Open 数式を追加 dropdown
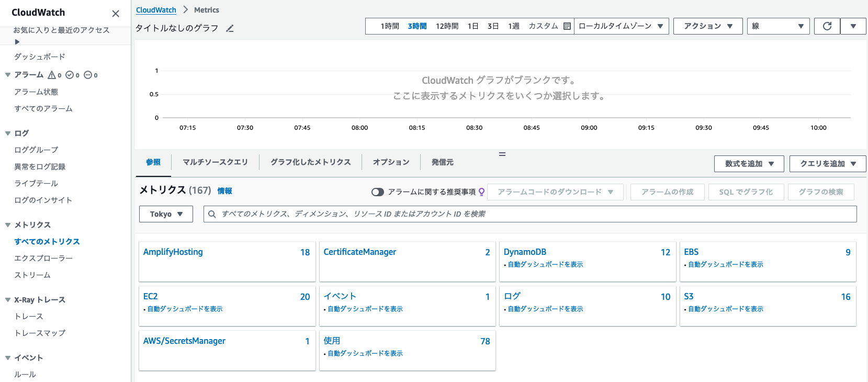Image resolution: width=868 pixels, height=382 pixels. (749, 164)
